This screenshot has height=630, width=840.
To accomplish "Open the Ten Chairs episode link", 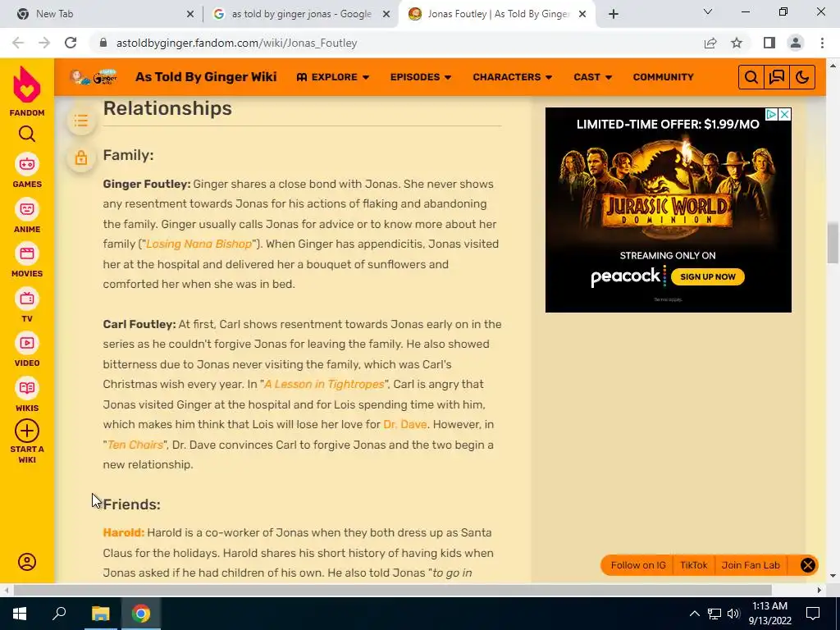I will (x=135, y=445).
